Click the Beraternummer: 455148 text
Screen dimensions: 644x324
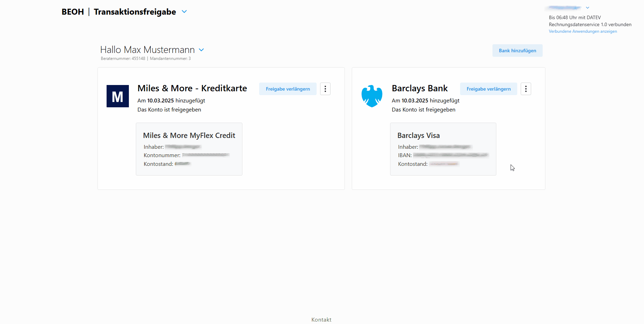pyautogui.click(x=123, y=59)
